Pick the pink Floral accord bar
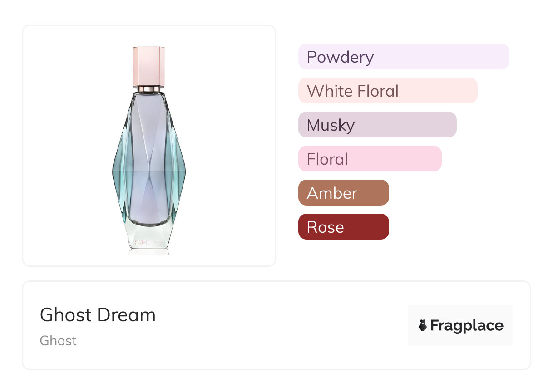The height and width of the screenshot is (392, 553). tap(370, 159)
